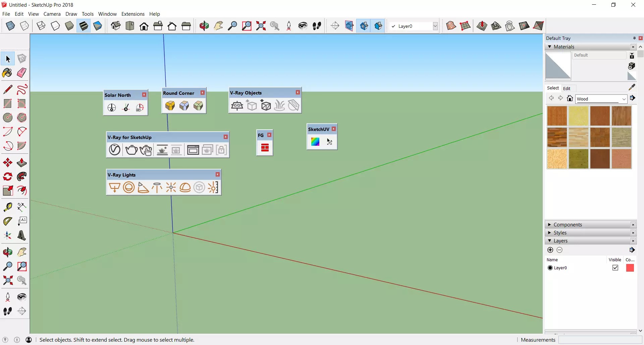
Task: Add a new layer with the plus button
Action: [550, 250]
